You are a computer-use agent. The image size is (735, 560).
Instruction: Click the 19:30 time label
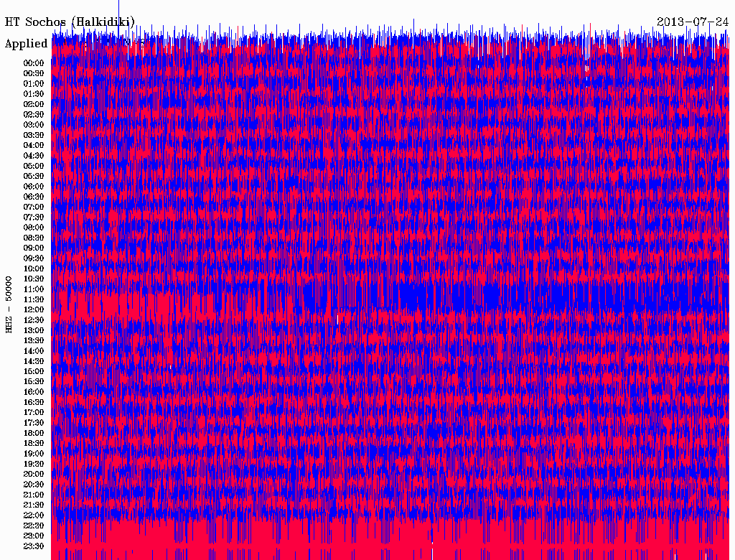tap(34, 464)
